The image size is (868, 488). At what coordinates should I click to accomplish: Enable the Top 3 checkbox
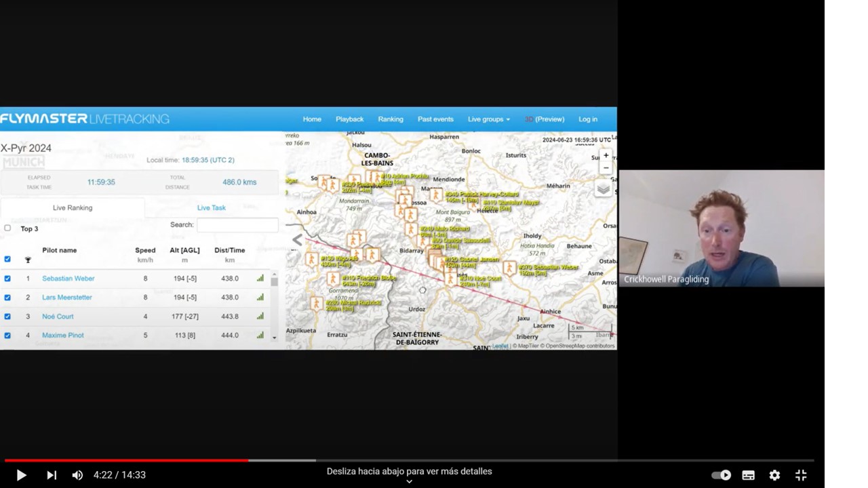7,228
